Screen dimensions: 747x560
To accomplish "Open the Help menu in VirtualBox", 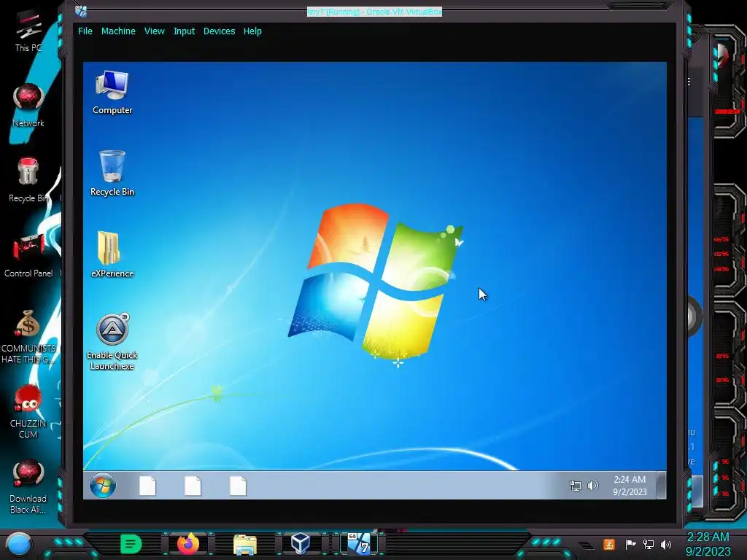I will (252, 31).
